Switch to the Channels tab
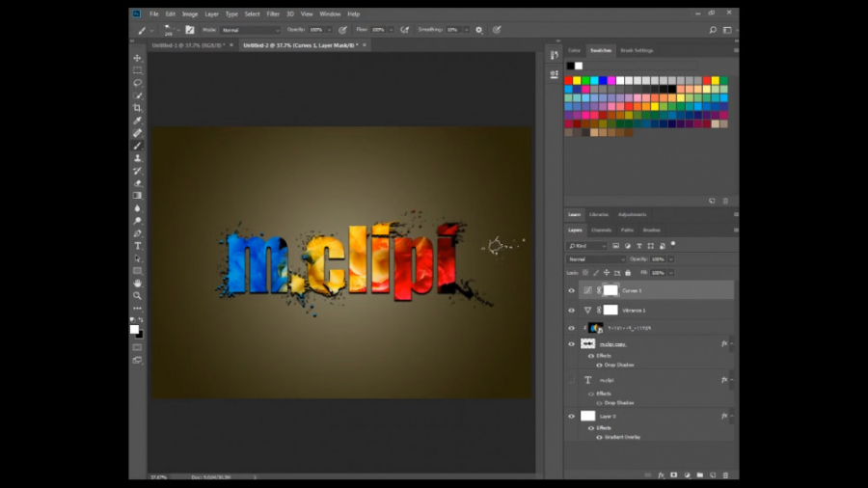Image resolution: width=868 pixels, height=488 pixels. click(601, 230)
